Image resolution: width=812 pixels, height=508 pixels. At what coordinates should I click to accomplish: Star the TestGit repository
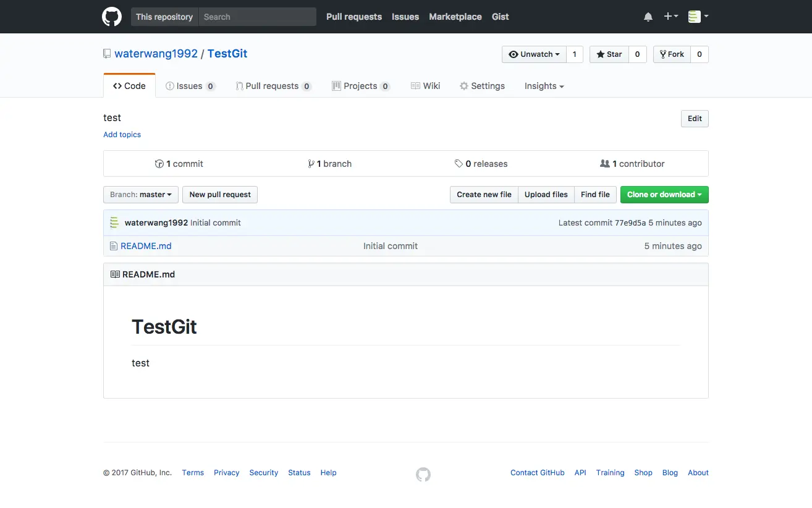tap(609, 54)
